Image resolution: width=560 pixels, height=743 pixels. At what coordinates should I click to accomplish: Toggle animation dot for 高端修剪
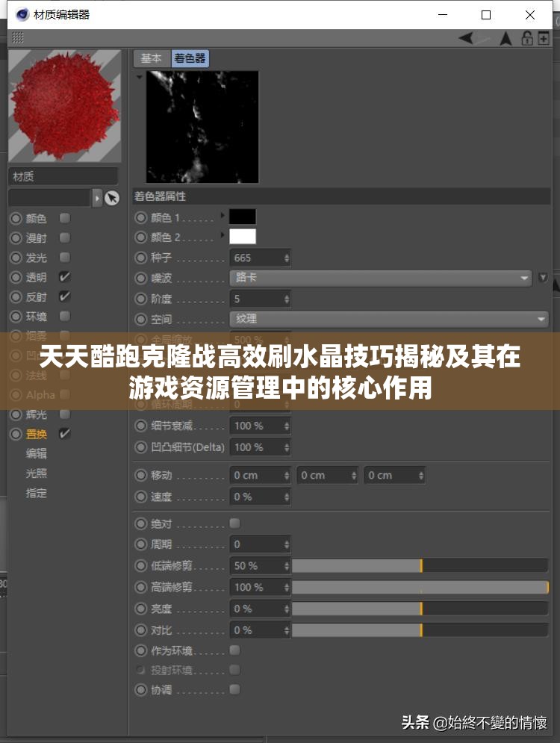pos(140,587)
